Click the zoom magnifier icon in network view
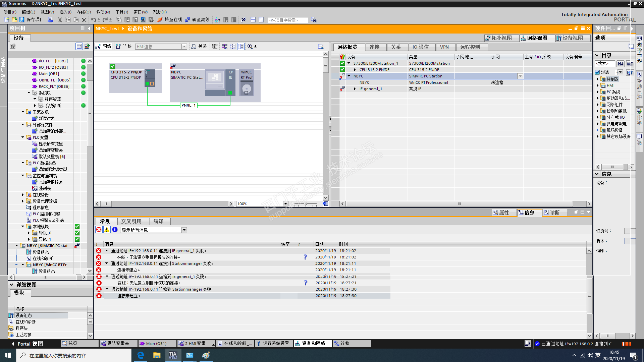This screenshot has width=644, height=362. pos(250,47)
